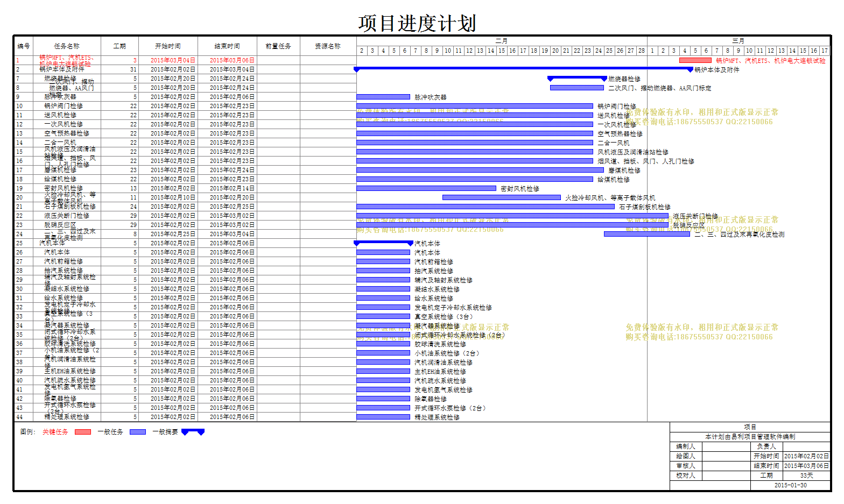Click the 工期 value 31 for 锅炉本体及附件

tap(133, 69)
